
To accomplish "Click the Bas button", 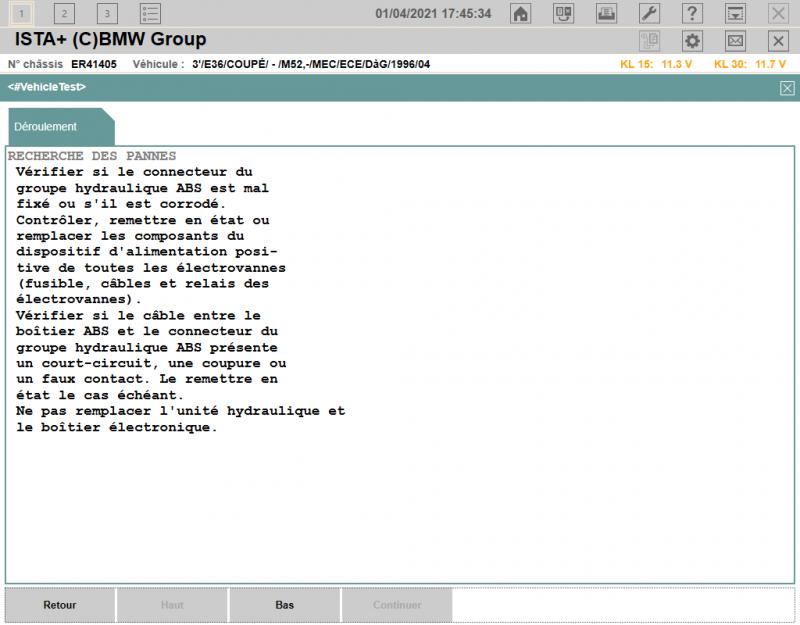I will tap(284, 605).
